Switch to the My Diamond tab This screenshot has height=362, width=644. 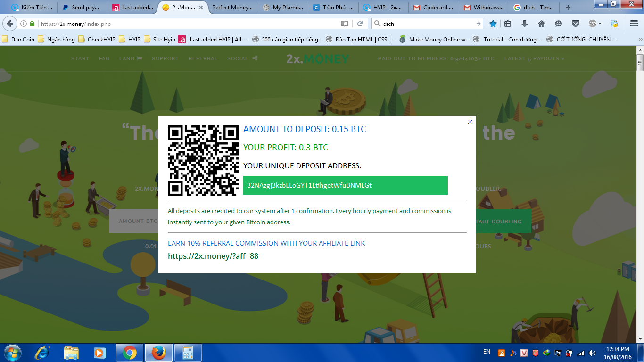coord(283,8)
